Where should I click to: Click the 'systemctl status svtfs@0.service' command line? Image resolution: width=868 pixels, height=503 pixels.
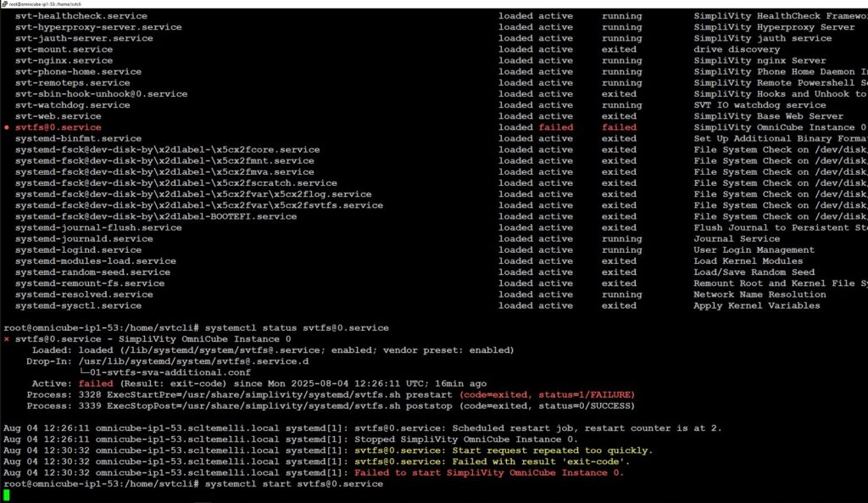[x=296, y=327]
